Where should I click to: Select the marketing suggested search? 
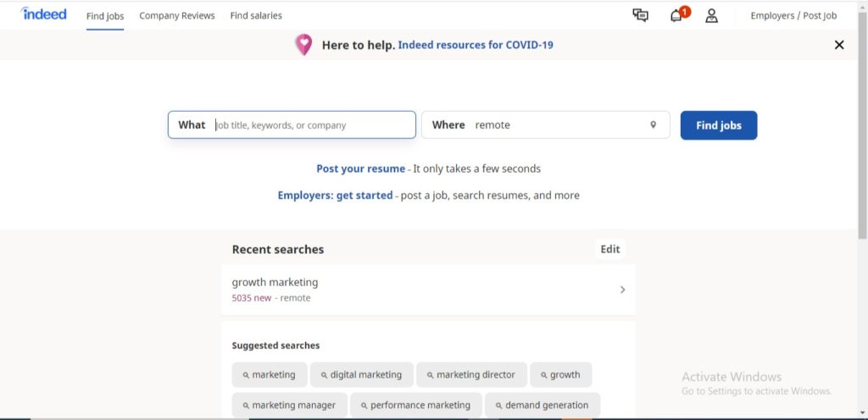tap(269, 374)
